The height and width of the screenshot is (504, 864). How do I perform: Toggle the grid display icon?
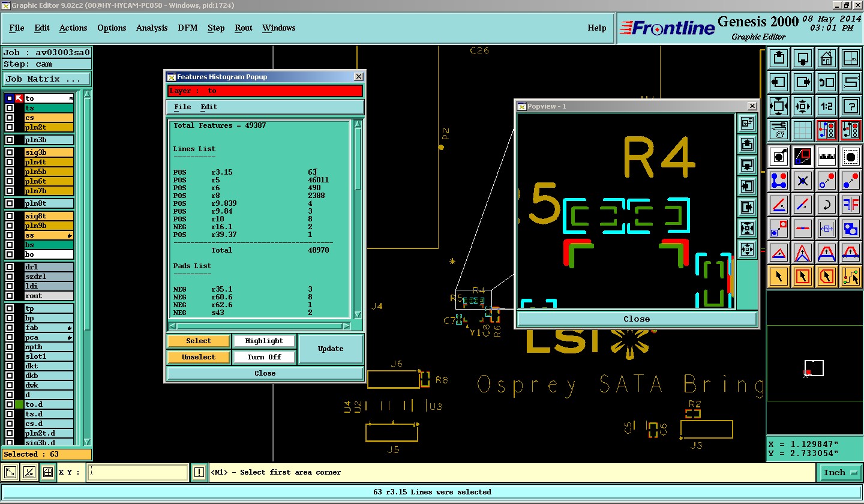(x=803, y=130)
